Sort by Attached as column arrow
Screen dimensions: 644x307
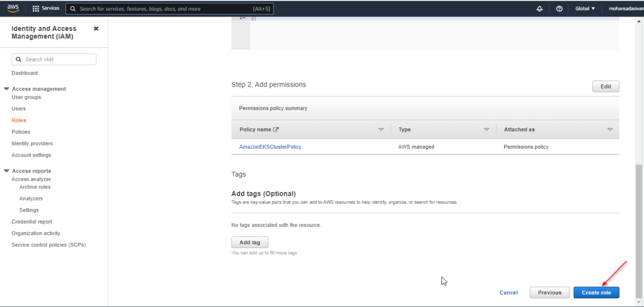click(610, 129)
